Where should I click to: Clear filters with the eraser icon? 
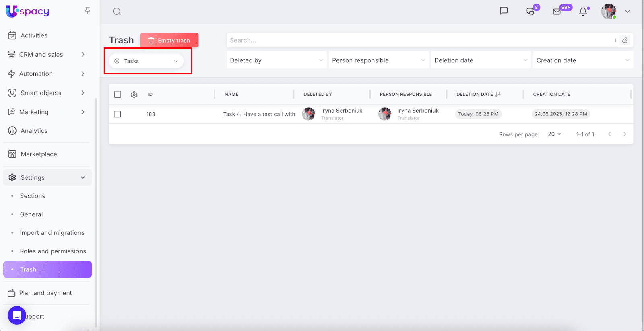pos(625,40)
